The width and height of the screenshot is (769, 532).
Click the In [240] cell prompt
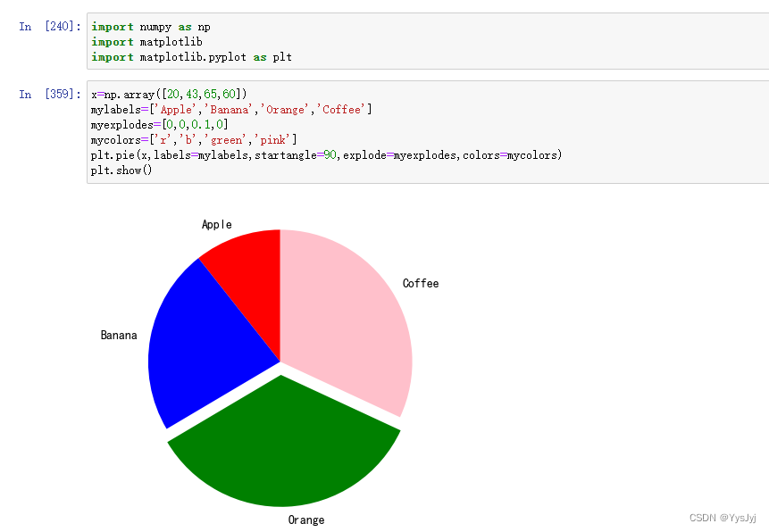pos(50,27)
